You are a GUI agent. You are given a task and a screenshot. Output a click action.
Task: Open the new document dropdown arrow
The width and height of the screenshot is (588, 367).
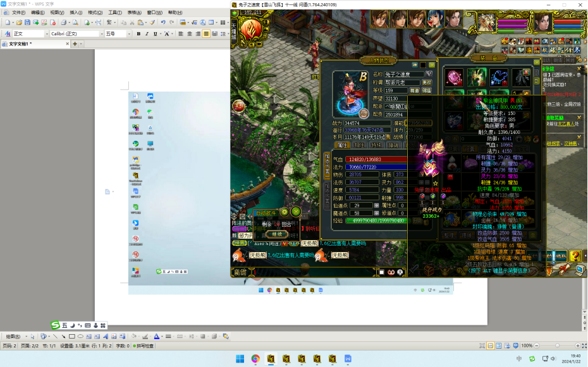pos(13,23)
